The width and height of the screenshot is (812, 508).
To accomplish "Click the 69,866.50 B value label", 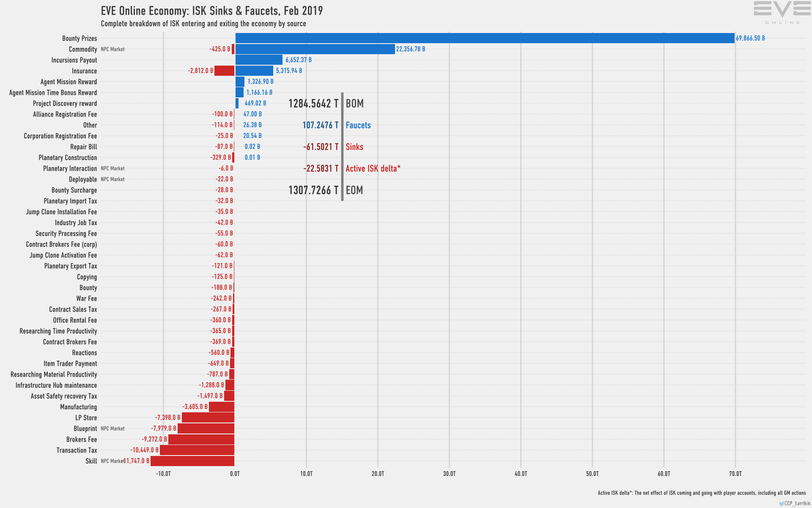I will tap(750, 38).
